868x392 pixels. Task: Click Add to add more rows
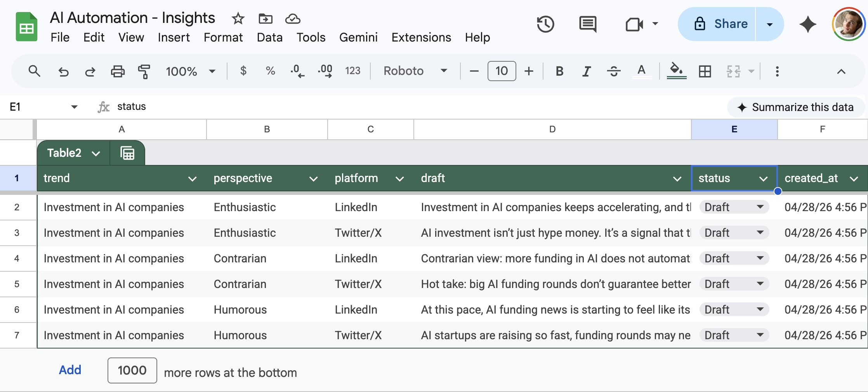(x=70, y=370)
